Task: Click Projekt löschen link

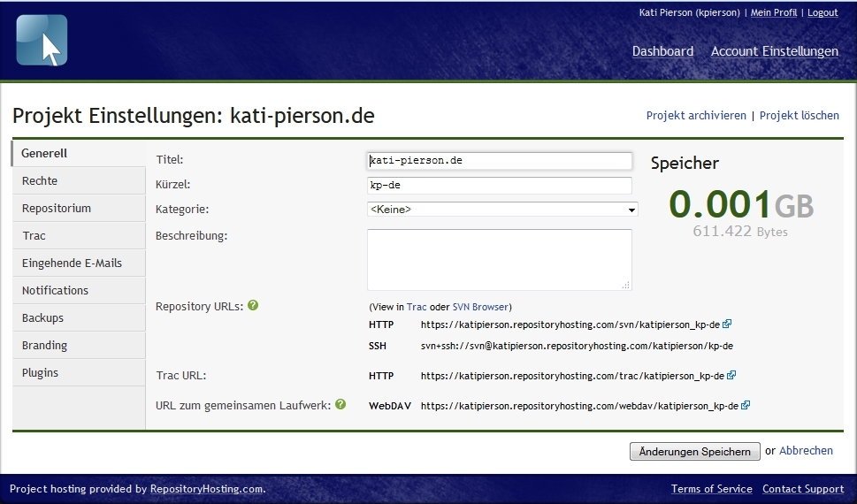Action: (799, 116)
